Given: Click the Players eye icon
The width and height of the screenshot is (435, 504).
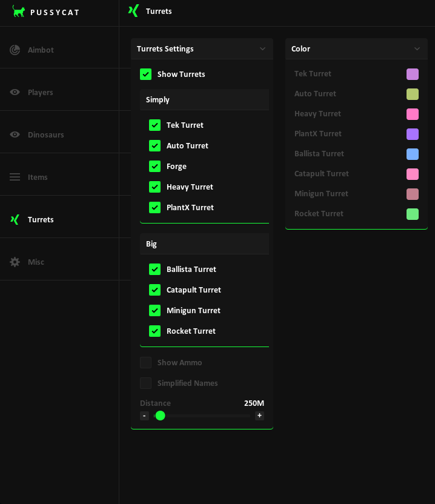Looking at the screenshot, I should click(15, 93).
